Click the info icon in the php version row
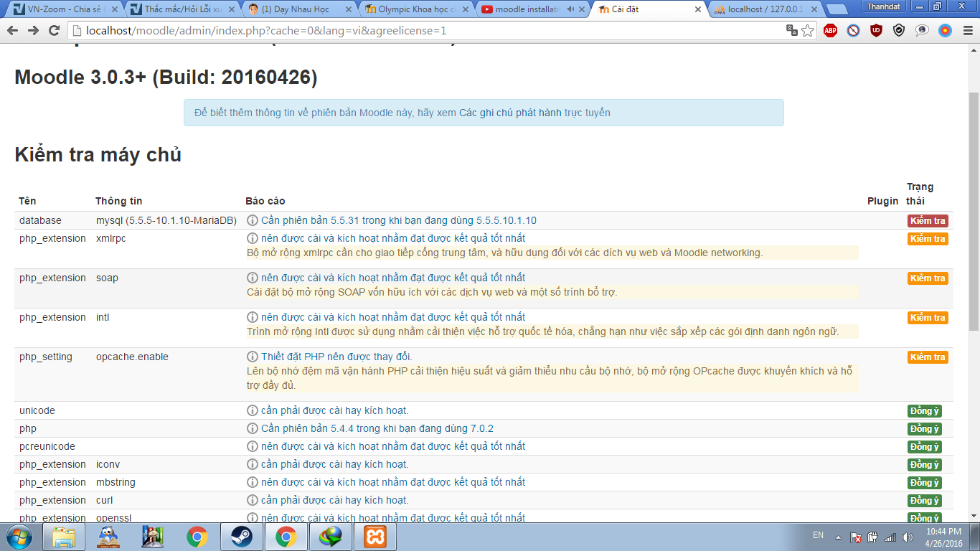The height and width of the screenshot is (551, 980). tap(253, 428)
